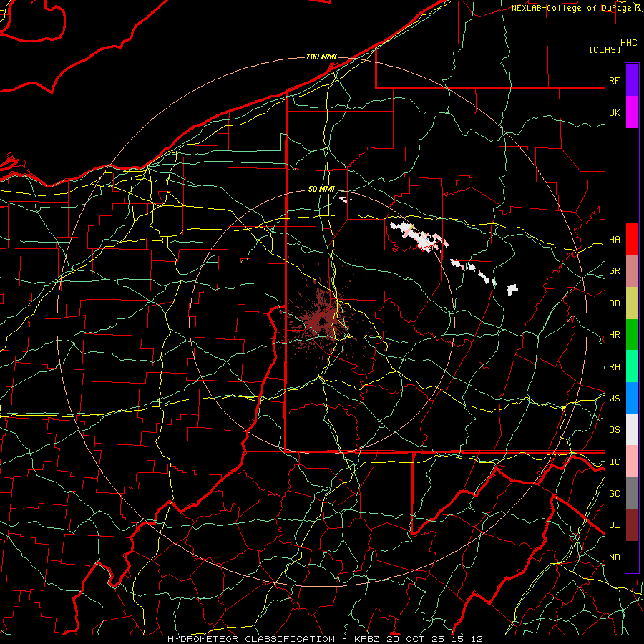Click the bright green RA swatch
Screen dimensions: 644x644
[x=632, y=366]
